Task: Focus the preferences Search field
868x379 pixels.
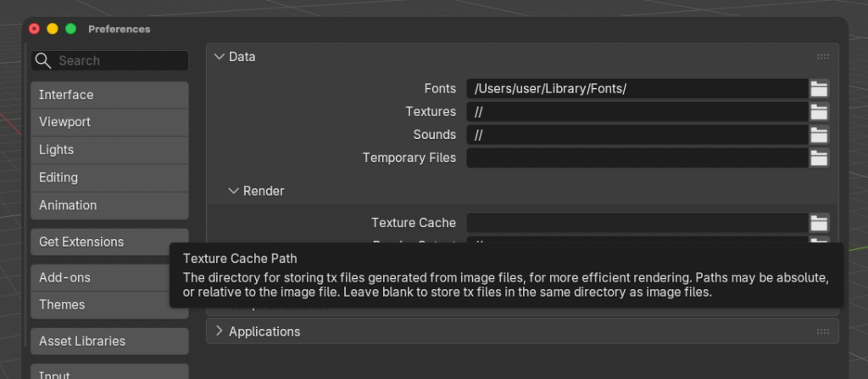Action: (109, 61)
